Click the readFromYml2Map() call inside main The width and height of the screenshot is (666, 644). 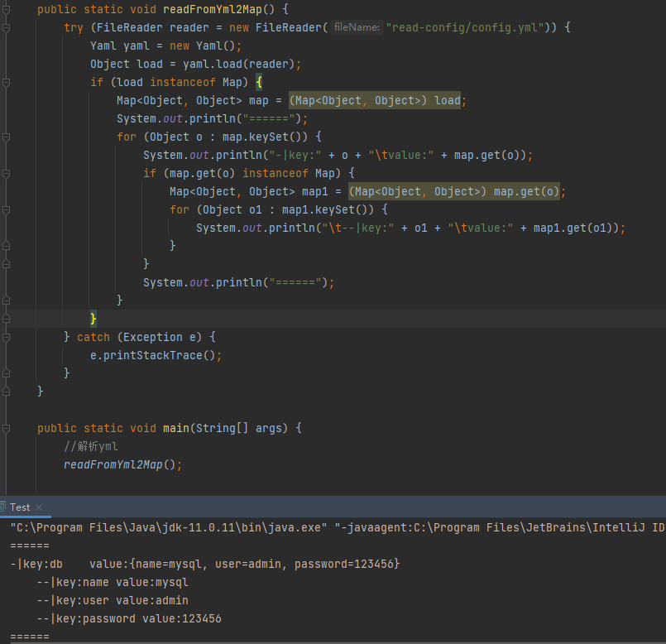[x=122, y=464]
